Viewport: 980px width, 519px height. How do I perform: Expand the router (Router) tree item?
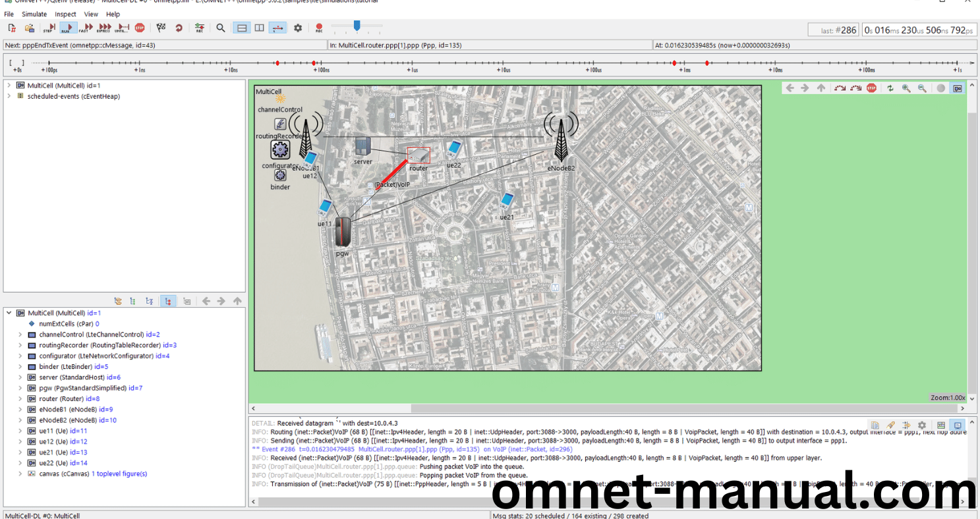[x=20, y=398]
